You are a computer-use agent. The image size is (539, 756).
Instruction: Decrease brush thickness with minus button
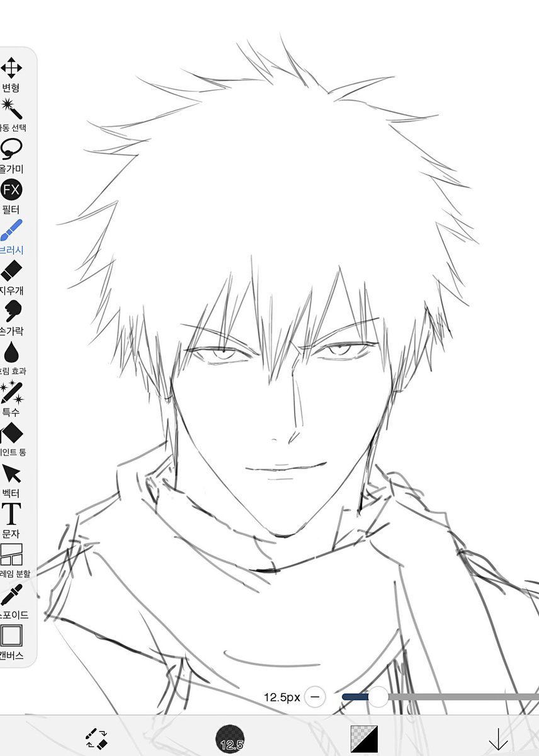[315, 697]
